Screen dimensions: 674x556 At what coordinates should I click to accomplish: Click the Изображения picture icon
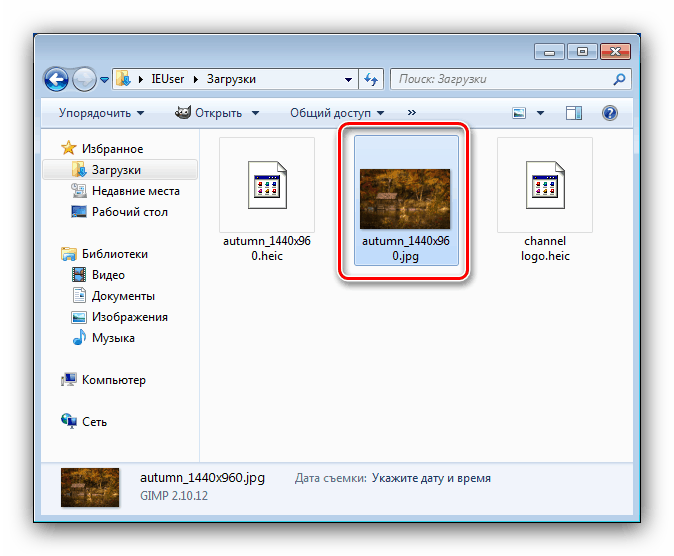coord(79,317)
